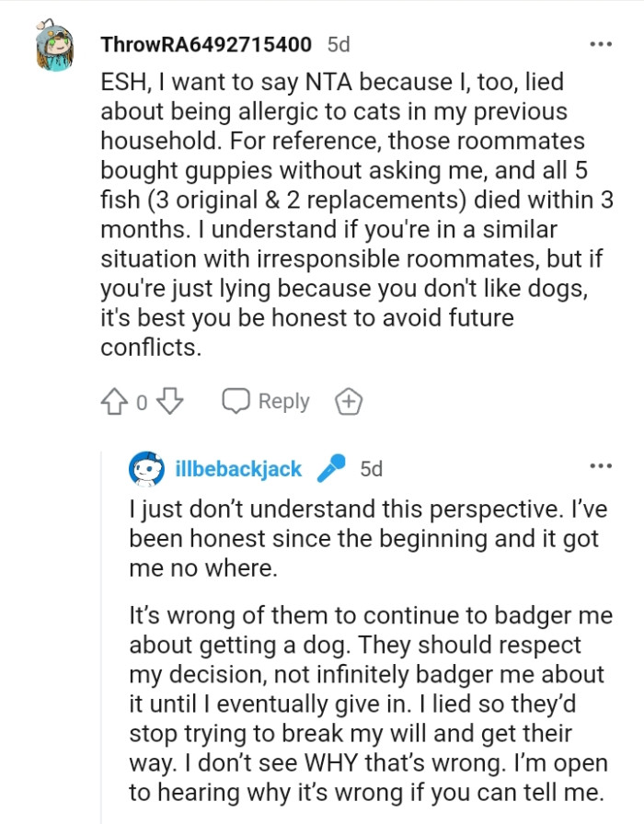644x824 pixels.
Task: Select the body text of illbebackjack's reply
Action: (x=368, y=644)
